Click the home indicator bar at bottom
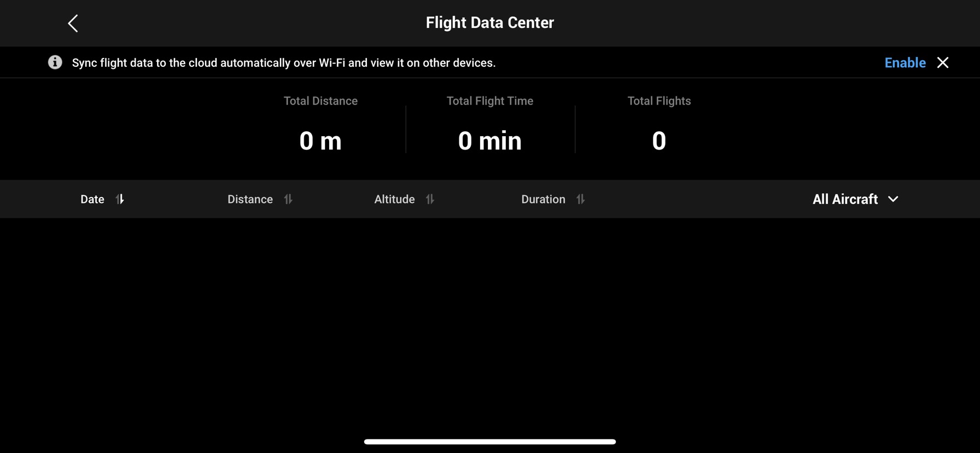The height and width of the screenshot is (453, 980). pyautogui.click(x=489, y=441)
